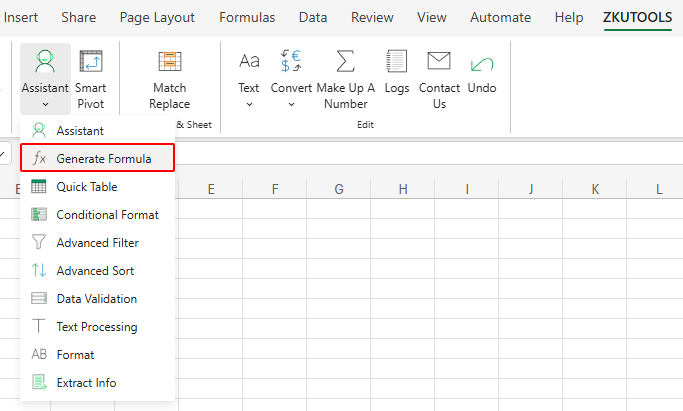Choose Generate Formula from the menu
Viewport: 683px width, 411px height.
pyautogui.click(x=98, y=158)
